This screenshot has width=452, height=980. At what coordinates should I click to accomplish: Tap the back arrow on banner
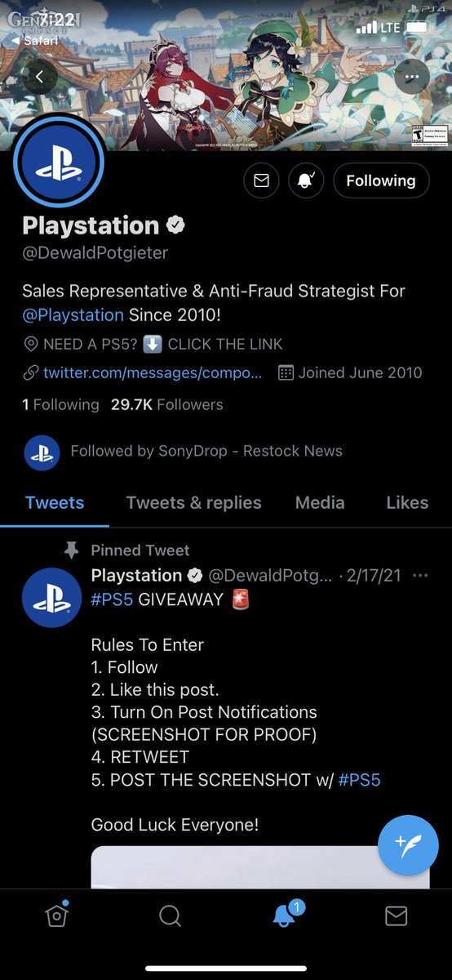click(x=39, y=77)
